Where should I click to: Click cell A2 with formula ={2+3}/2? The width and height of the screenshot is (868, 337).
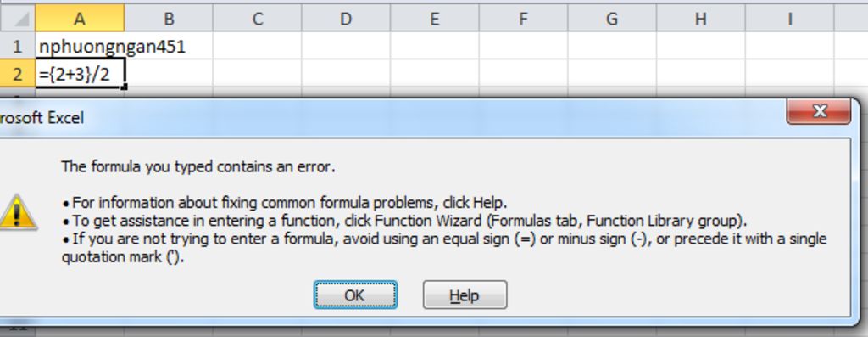(x=80, y=73)
